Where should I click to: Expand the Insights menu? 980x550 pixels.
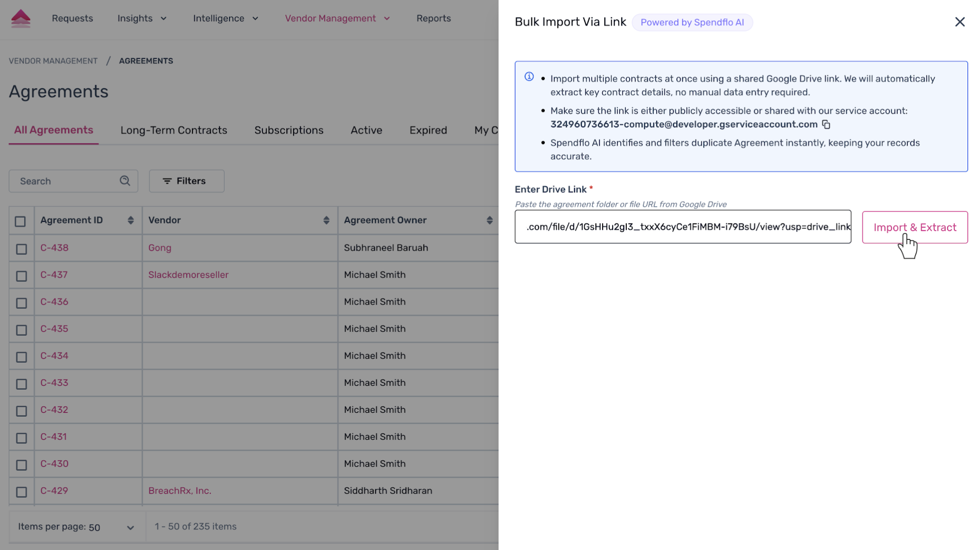tap(142, 18)
